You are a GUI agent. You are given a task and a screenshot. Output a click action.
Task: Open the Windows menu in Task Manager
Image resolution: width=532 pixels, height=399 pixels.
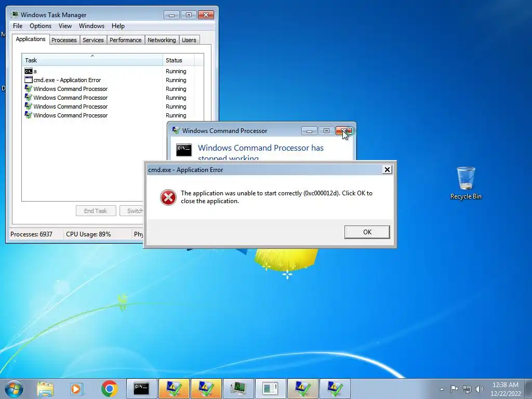coord(91,26)
